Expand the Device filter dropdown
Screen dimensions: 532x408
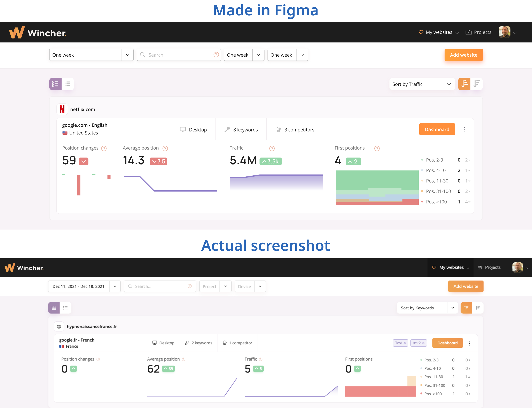(250, 286)
